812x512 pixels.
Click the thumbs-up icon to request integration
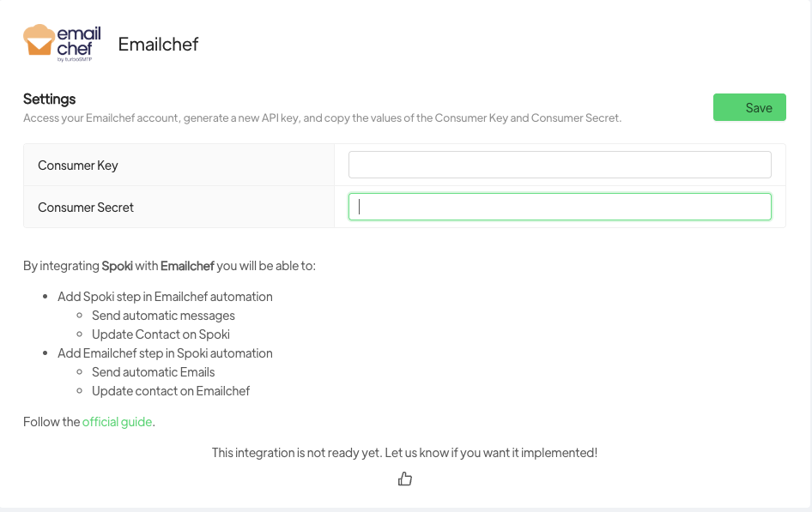coord(405,479)
